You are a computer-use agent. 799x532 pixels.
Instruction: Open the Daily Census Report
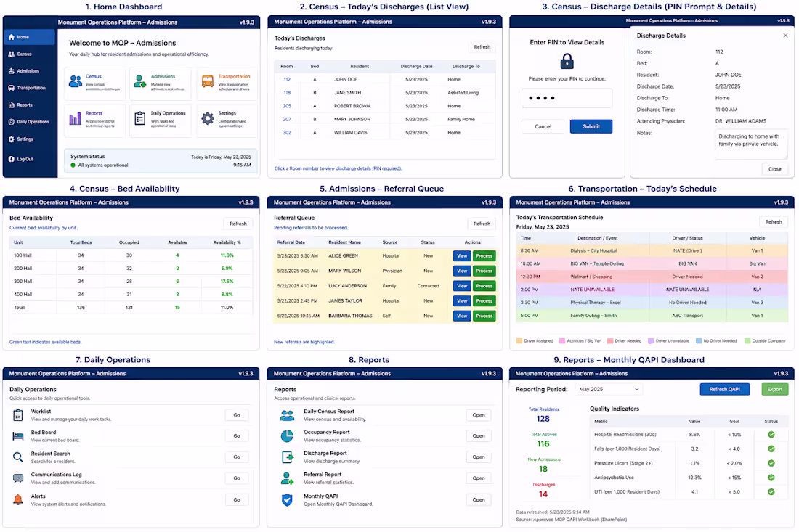(x=479, y=415)
